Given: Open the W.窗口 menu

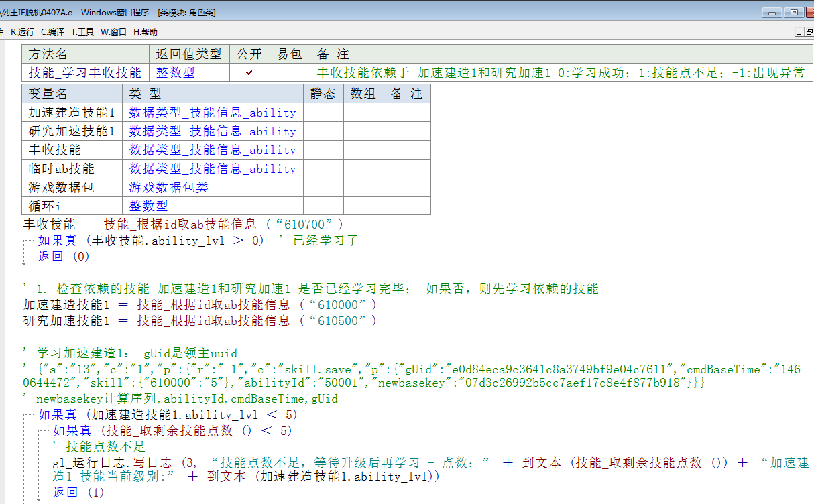Looking at the screenshot, I should [113, 31].
